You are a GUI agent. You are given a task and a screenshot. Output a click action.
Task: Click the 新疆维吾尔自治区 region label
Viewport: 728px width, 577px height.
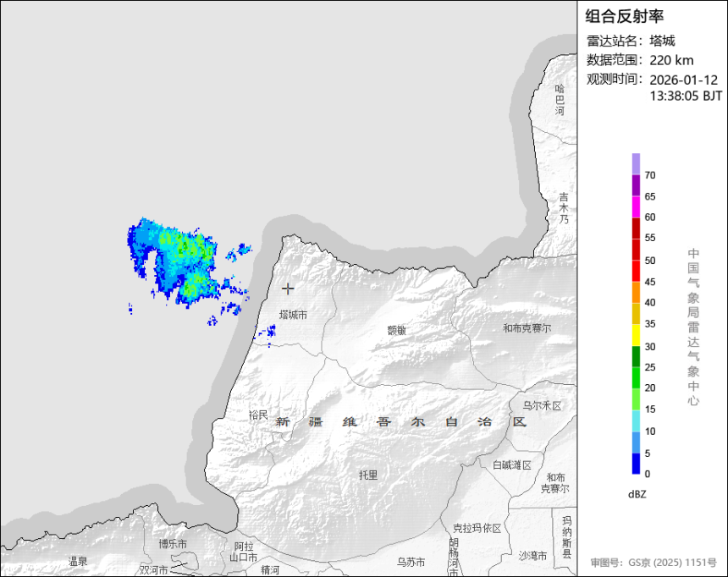[400, 422]
